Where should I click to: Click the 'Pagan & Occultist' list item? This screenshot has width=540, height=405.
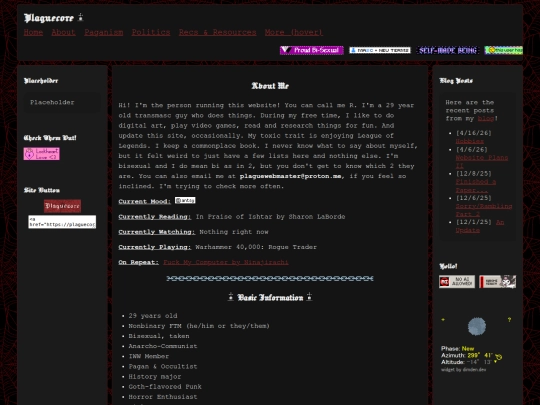163,366
